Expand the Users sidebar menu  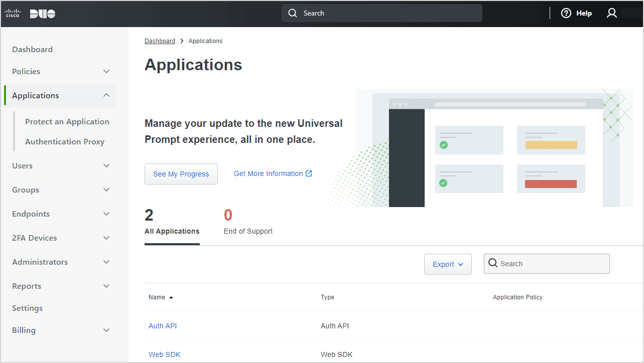(x=106, y=166)
